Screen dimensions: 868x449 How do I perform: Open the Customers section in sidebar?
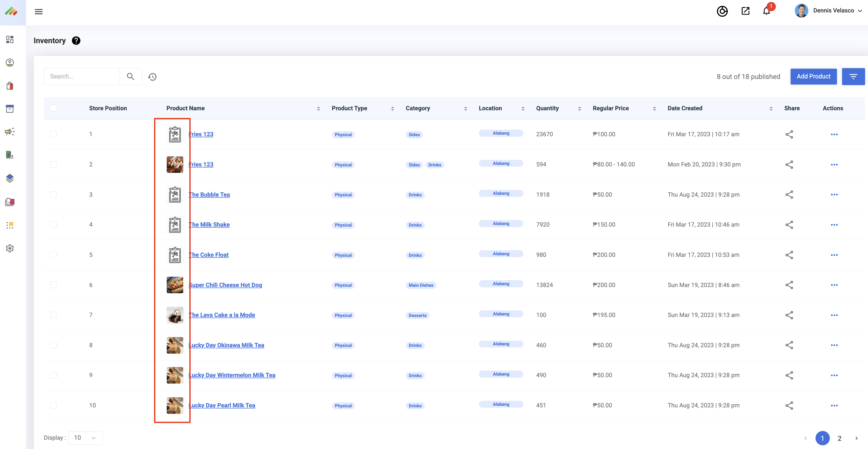pyautogui.click(x=10, y=63)
